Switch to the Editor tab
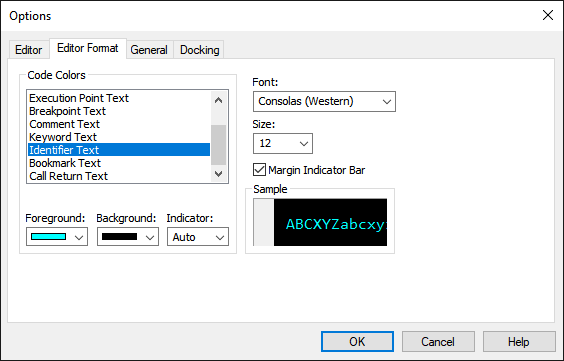564x361 pixels. pos(29,50)
